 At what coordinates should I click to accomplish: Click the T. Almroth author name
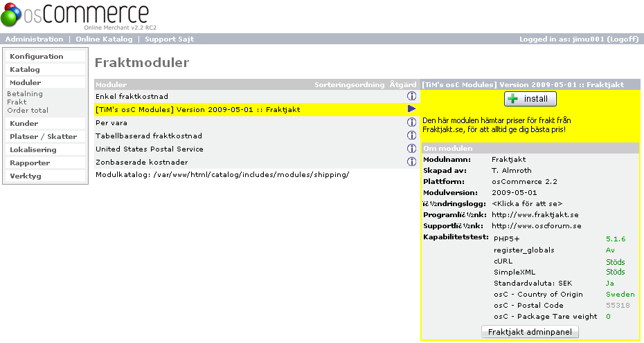click(x=511, y=170)
